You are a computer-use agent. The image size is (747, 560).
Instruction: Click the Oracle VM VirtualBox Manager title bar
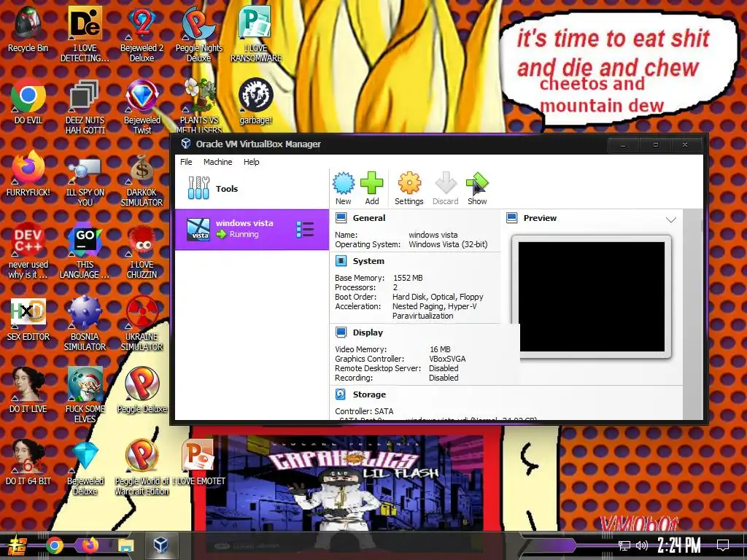(391, 144)
